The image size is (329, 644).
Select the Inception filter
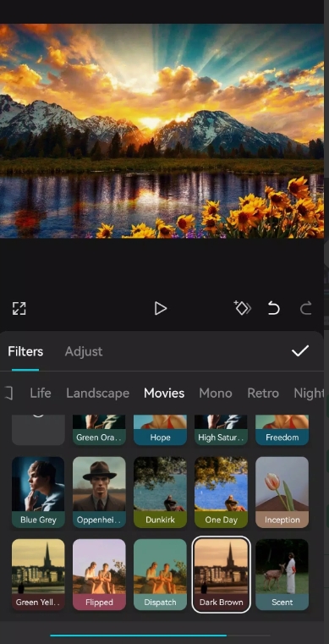point(282,492)
